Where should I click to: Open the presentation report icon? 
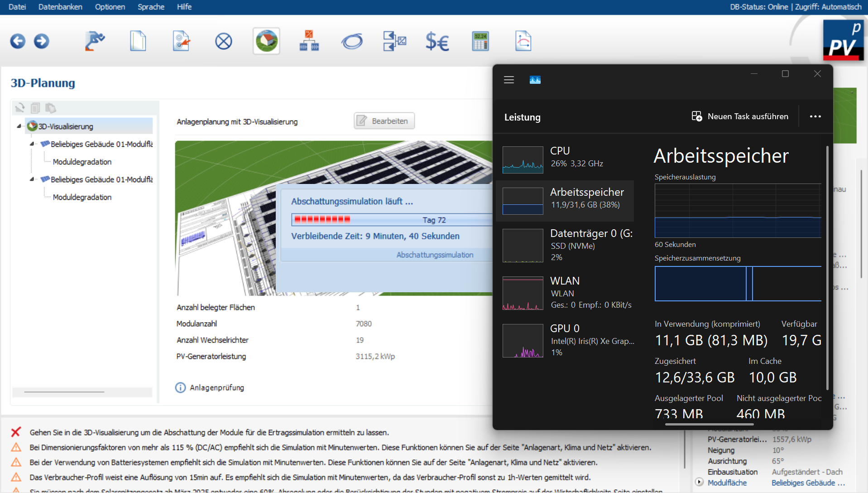[x=523, y=41]
